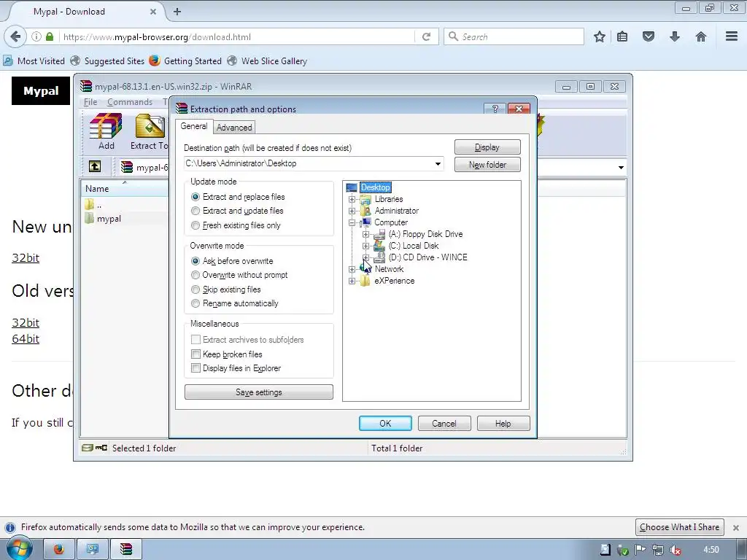The height and width of the screenshot is (560, 747).
Task: Click the WinRAR taskbar button
Action: click(x=125, y=549)
